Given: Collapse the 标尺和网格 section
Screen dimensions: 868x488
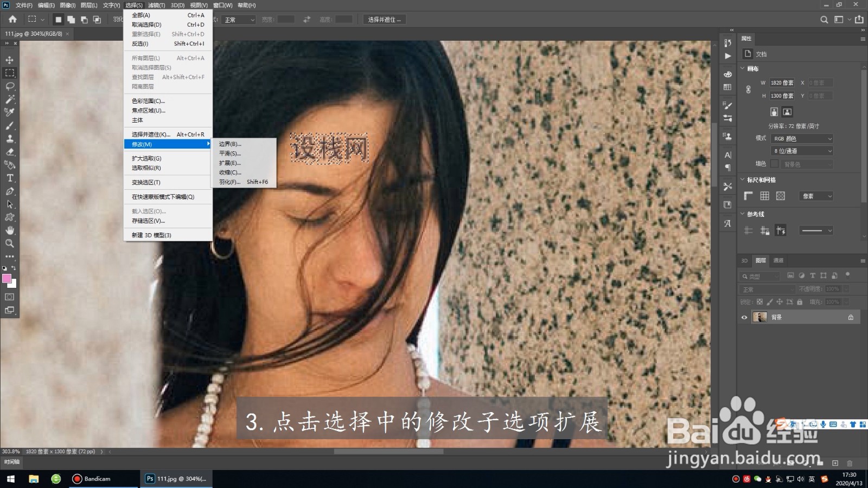Looking at the screenshot, I should [x=743, y=179].
